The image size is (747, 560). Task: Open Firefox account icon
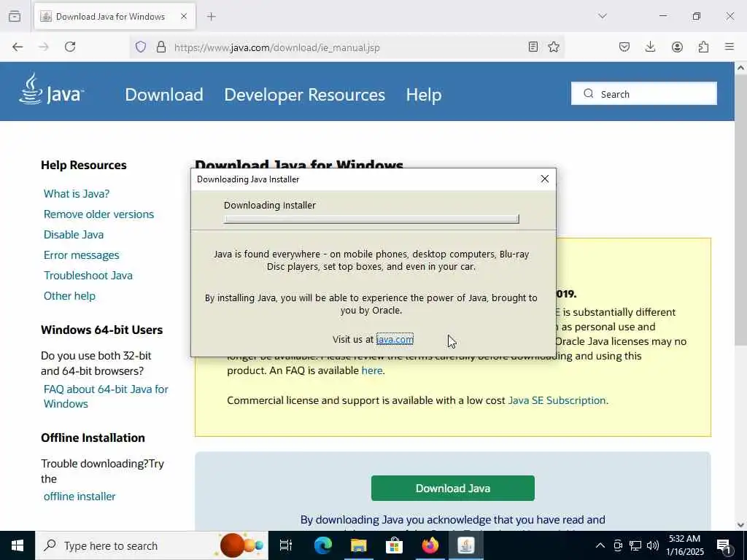(677, 47)
